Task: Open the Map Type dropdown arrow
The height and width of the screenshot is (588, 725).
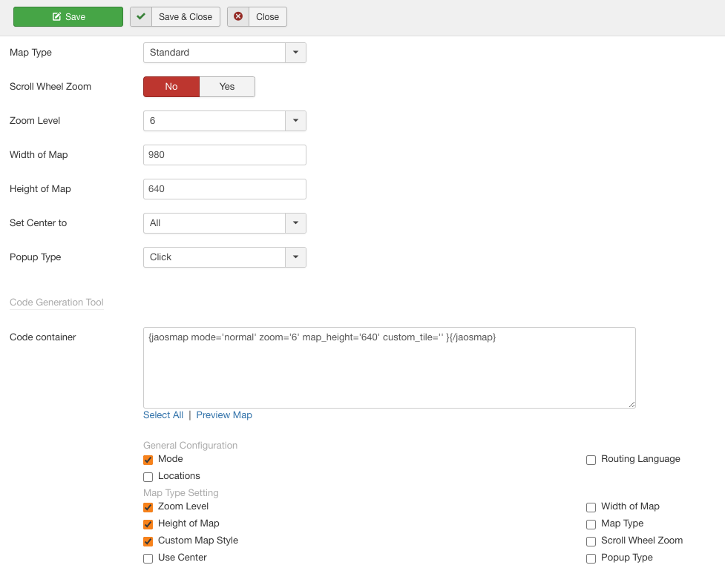Action: [x=295, y=53]
